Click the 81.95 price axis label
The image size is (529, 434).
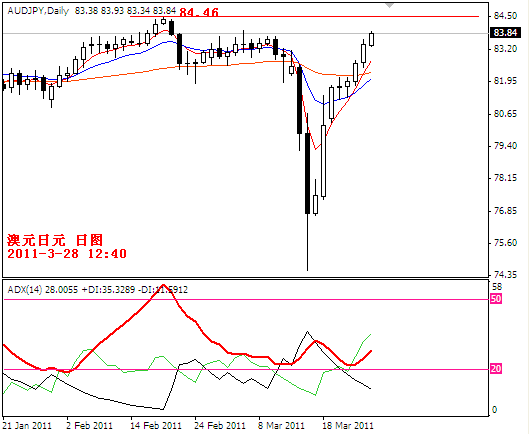coord(505,81)
